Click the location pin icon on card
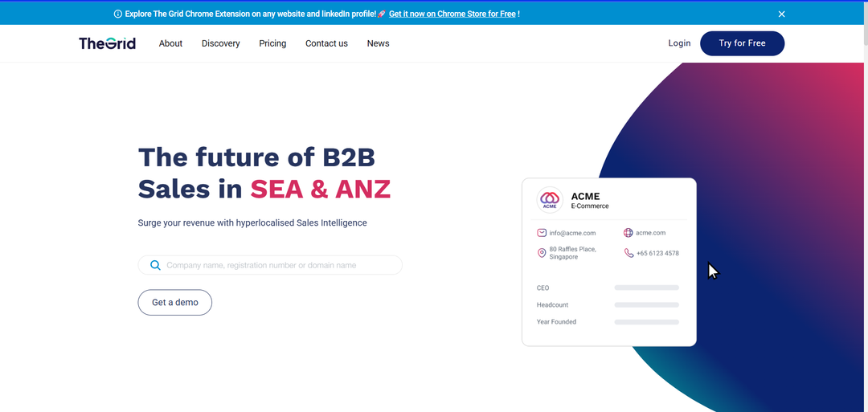The height and width of the screenshot is (412, 868). [x=542, y=253]
